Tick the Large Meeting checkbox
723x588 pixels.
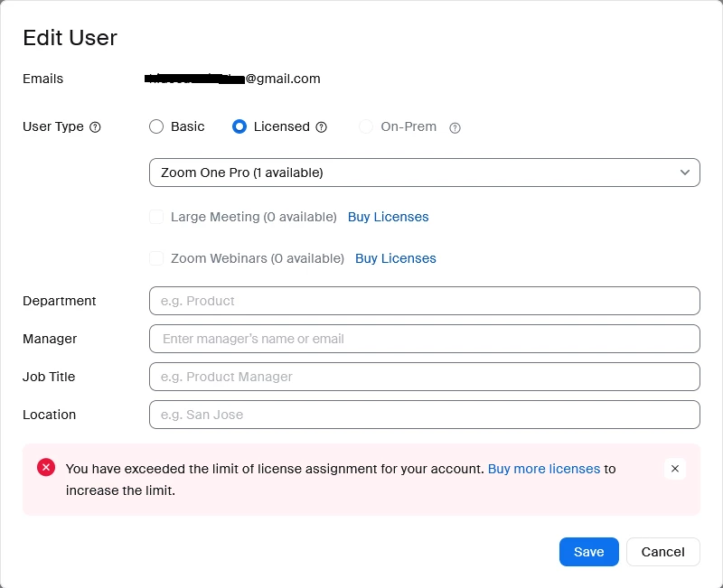pyautogui.click(x=156, y=217)
